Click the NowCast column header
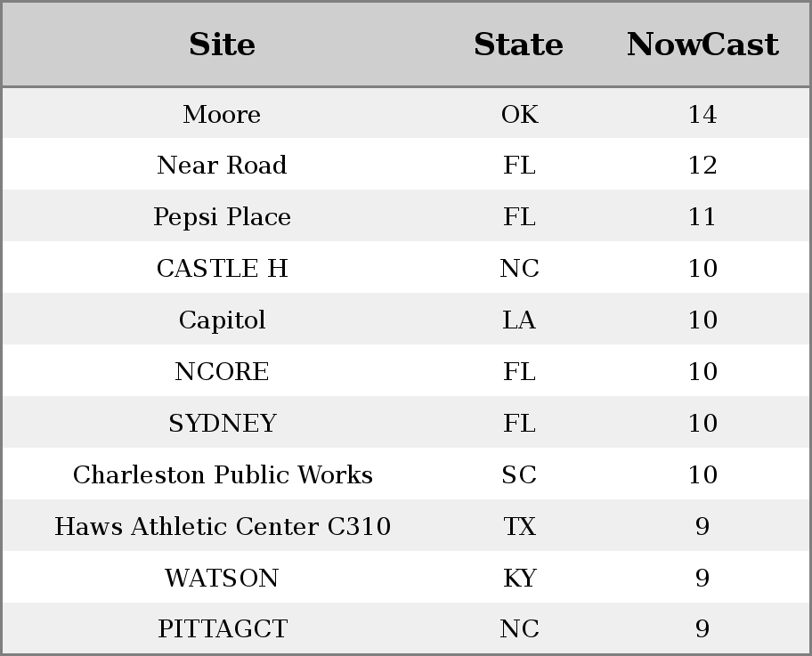812x656 pixels. [x=702, y=45]
